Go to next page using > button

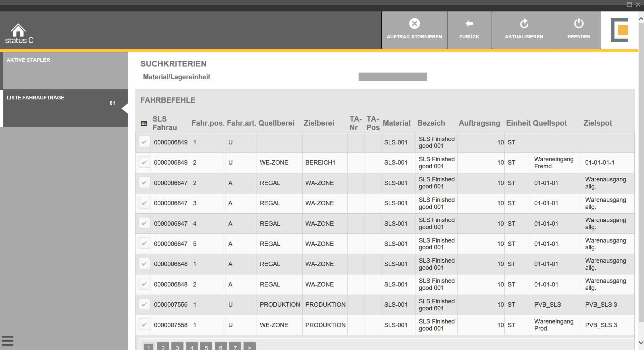click(250, 347)
